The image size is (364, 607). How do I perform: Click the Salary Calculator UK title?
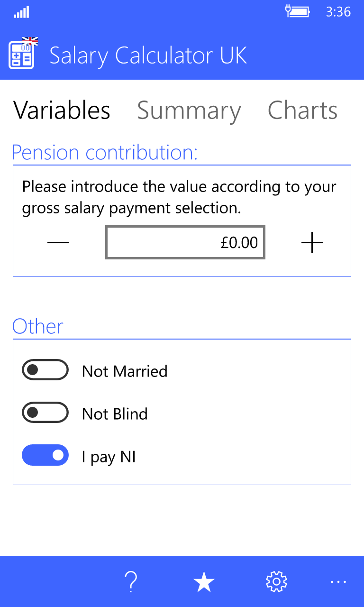point(148,55)
